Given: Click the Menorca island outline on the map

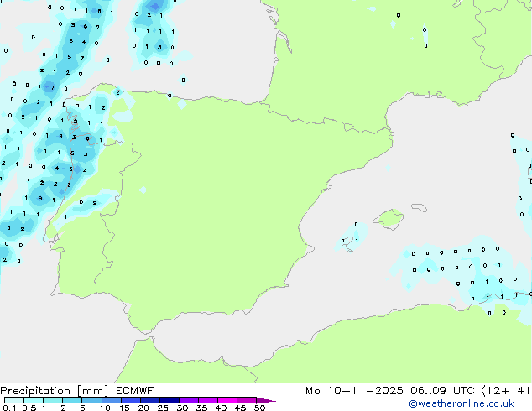Looking at the screenshot, I should 419,207.
